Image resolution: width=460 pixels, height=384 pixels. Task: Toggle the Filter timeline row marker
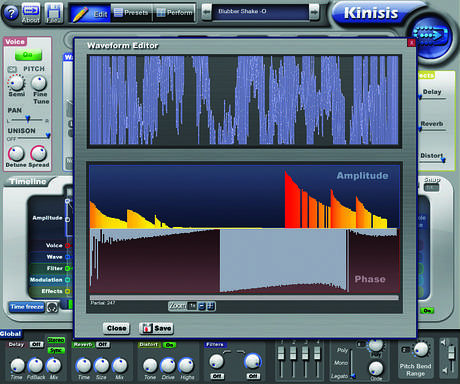pos(67,268)
